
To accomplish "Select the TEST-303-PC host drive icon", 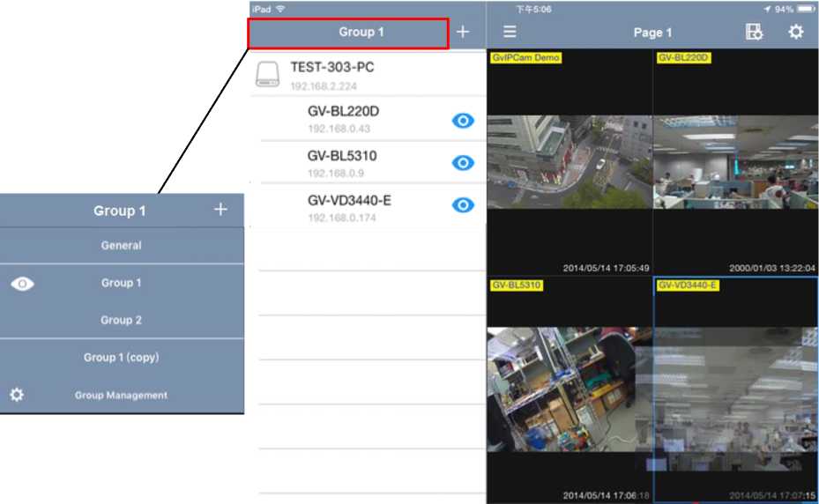I will pos(268,74).
